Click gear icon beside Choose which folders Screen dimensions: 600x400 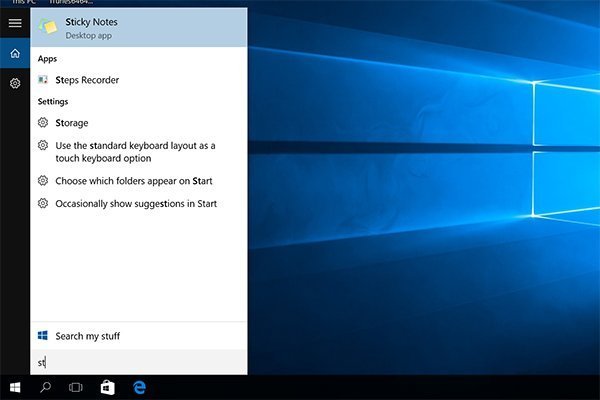click(43, 180)
